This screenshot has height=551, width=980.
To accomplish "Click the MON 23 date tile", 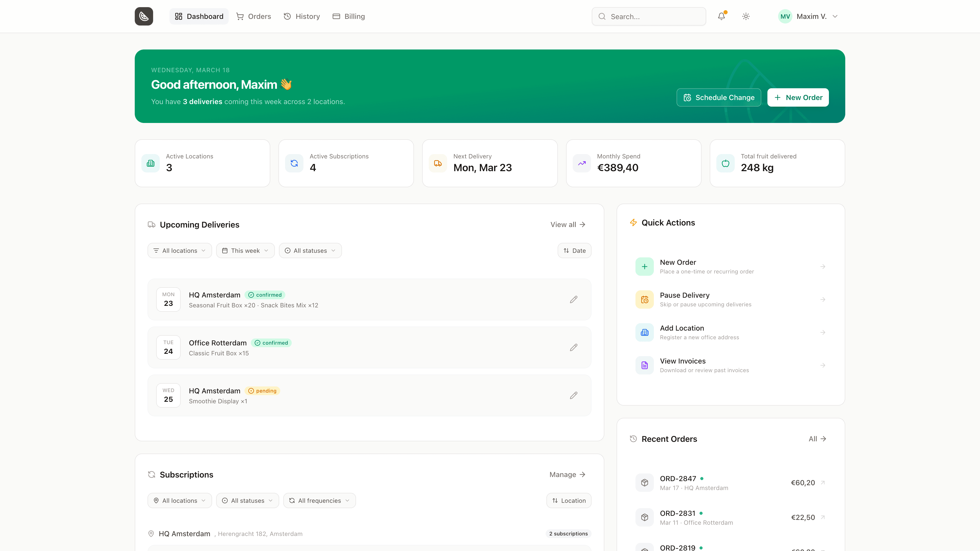I will tap(168, 300).
